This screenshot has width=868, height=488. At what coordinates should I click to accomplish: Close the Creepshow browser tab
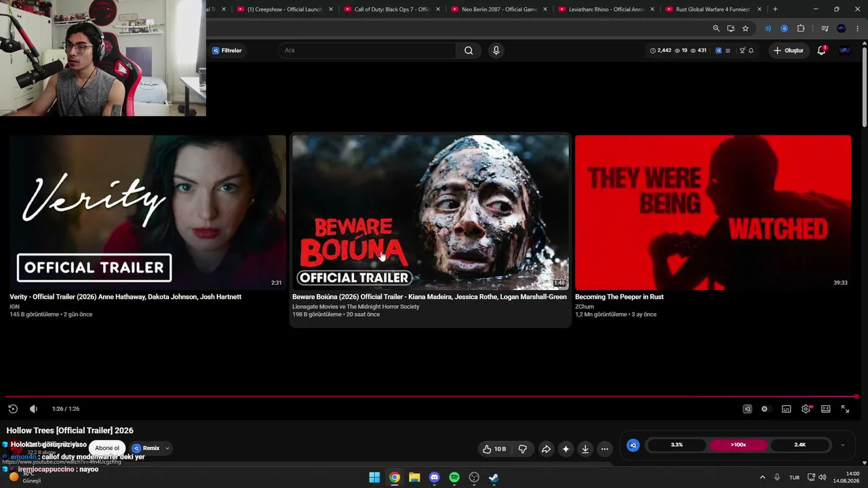(331, 9)
